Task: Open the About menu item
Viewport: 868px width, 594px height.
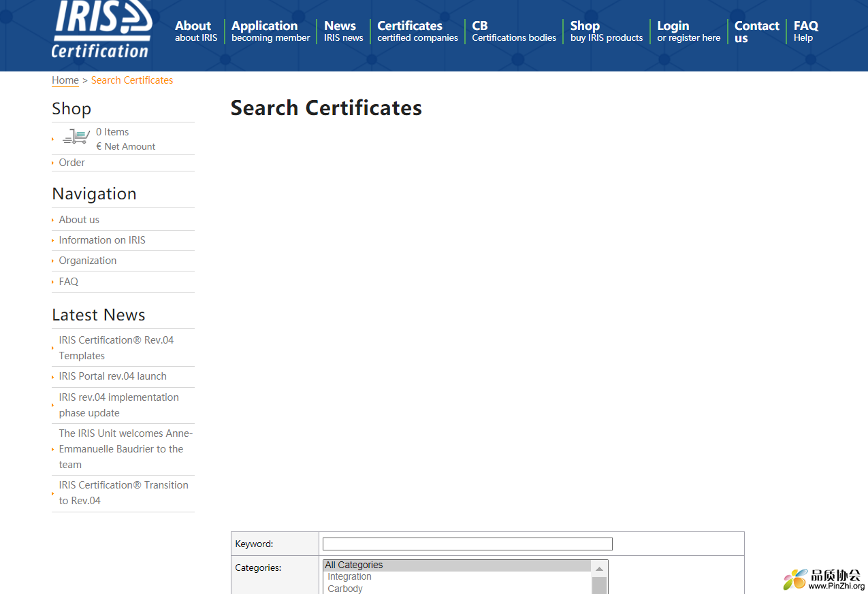Action: pyautogui.click(x=196, y=31)
